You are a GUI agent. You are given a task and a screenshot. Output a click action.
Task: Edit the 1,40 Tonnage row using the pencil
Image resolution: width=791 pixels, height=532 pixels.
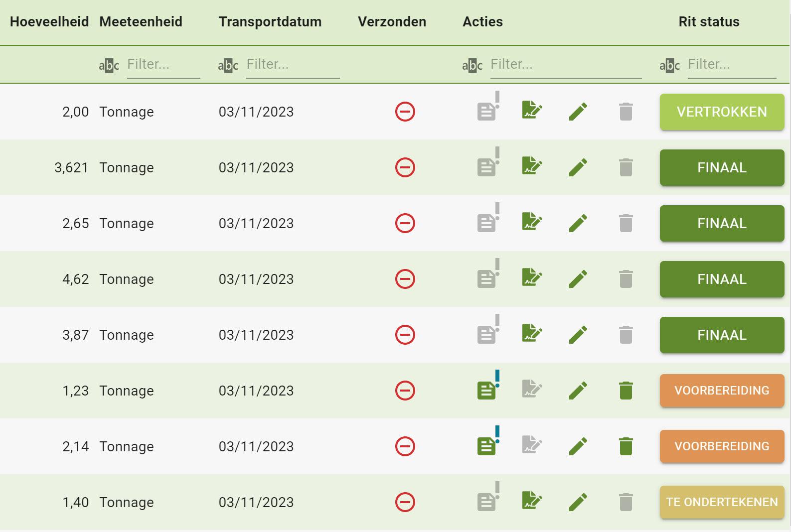tap(578, 502)
